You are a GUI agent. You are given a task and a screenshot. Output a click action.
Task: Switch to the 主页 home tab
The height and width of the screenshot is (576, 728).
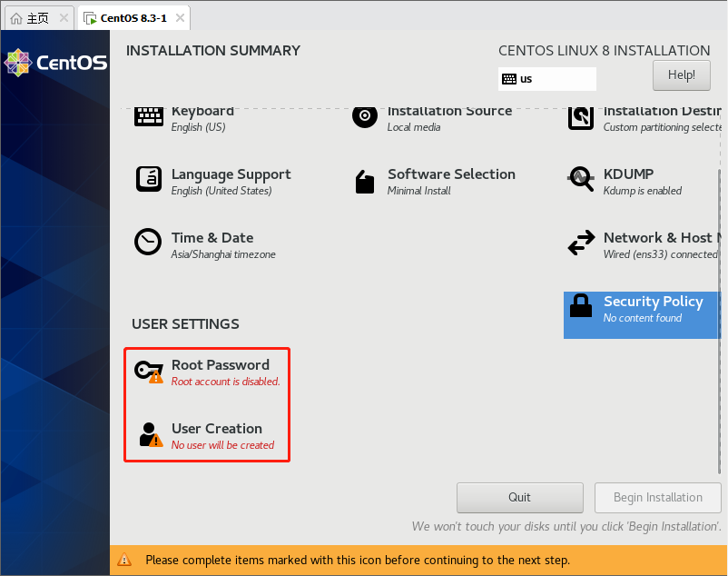point(39,18)
